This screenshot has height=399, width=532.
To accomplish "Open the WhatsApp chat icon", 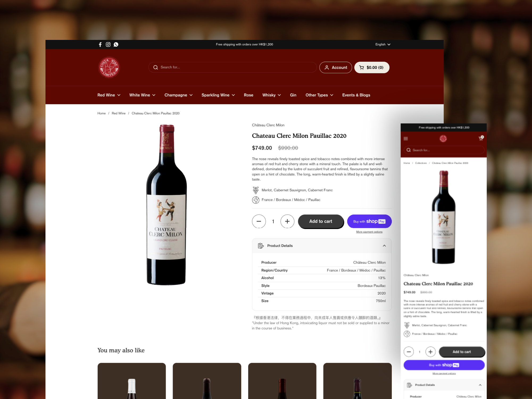I will (x=116, y=44).
